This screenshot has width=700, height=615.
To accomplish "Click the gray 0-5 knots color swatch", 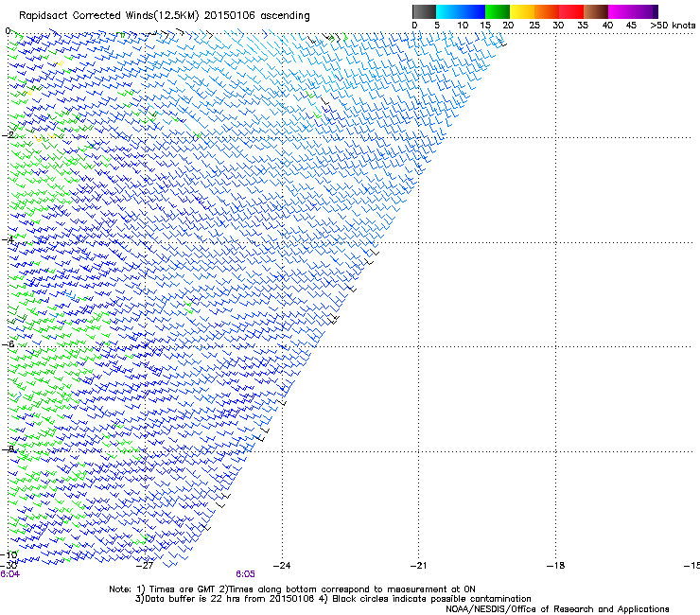I will pyautogui.click(x=424, y=11).
